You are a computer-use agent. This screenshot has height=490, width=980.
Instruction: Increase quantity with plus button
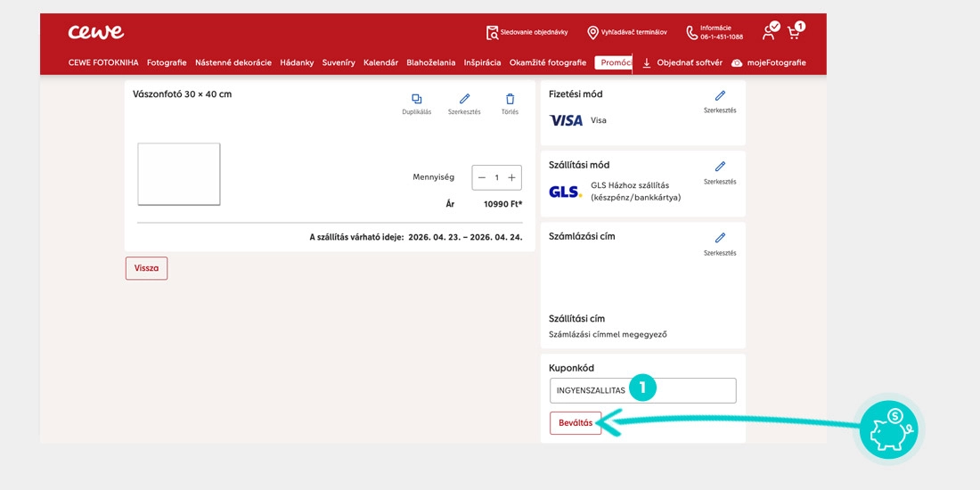(x=512, y=177)
